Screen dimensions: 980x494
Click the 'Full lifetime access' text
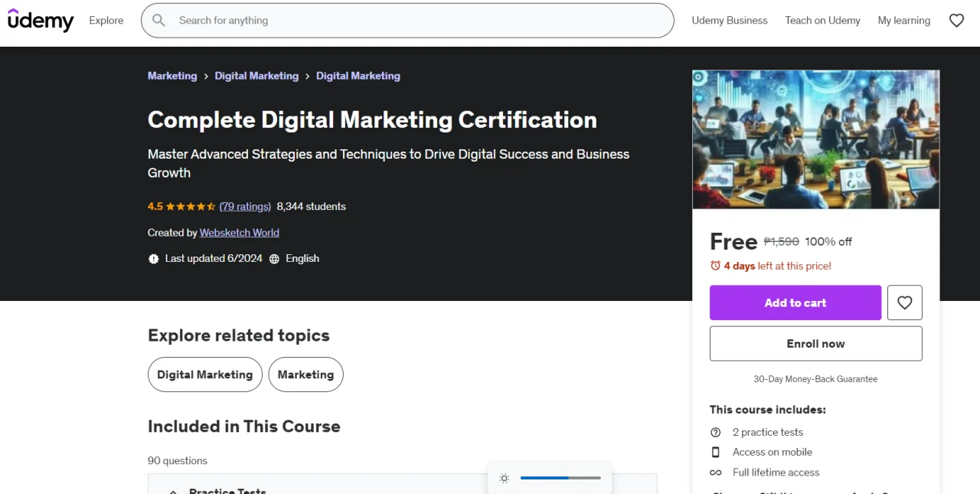(x=776, y=473)
